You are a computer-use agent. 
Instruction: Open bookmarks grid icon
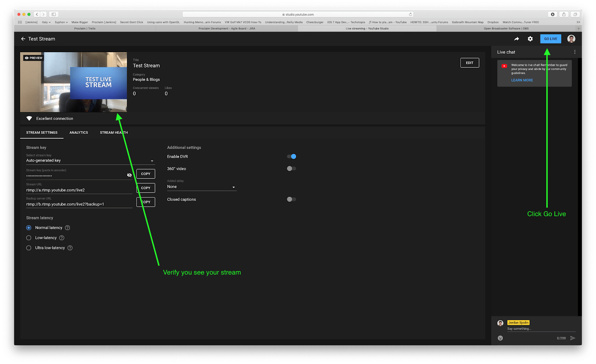click(20, 22)
